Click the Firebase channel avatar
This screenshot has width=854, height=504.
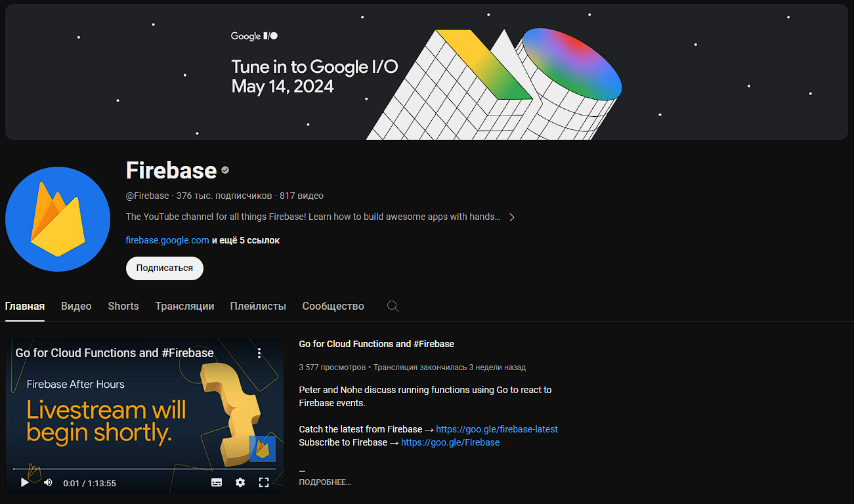tap(58, 219)
